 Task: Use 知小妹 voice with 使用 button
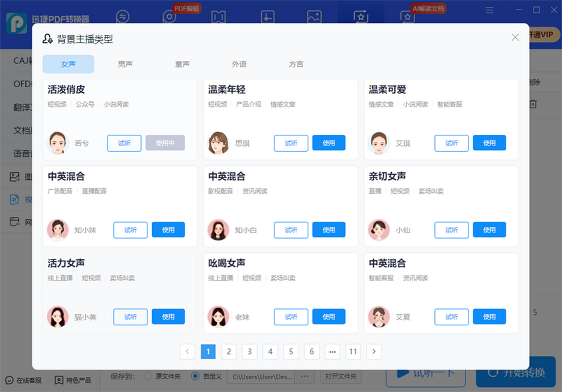(168, 230)
